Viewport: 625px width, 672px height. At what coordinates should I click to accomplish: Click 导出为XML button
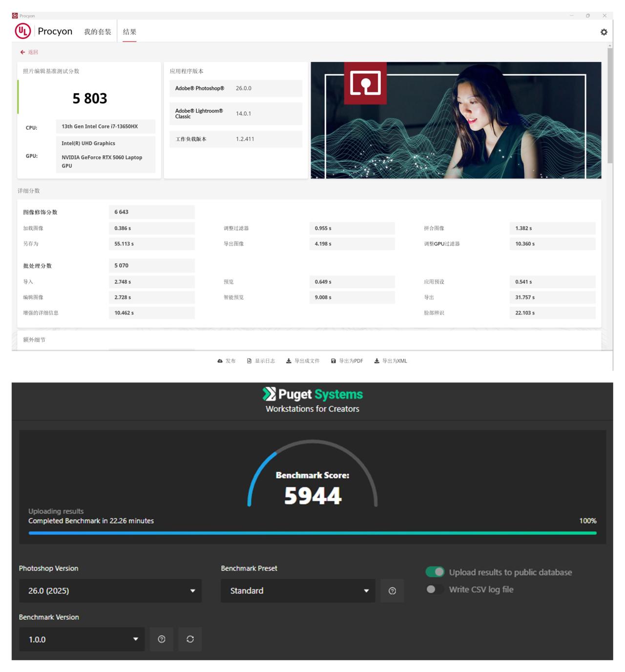click(x=391, y=361)
